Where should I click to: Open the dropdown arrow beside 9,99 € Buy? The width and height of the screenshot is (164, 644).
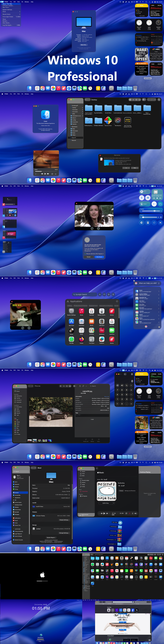[x=114, y=503]
